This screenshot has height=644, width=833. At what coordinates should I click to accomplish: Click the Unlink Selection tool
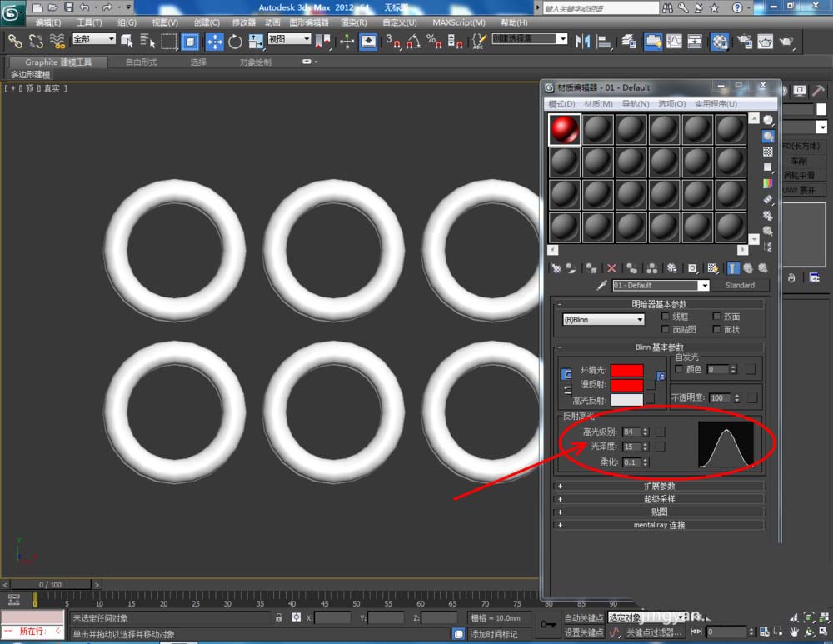pos(36,41)
